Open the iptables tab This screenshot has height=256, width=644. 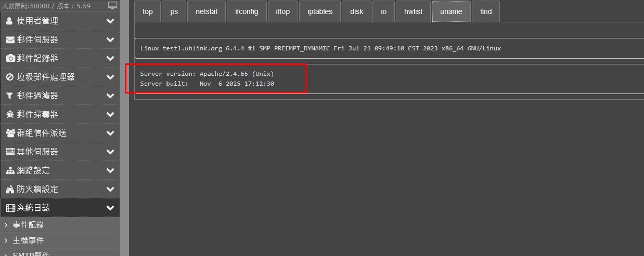click(x=320, y=11)
